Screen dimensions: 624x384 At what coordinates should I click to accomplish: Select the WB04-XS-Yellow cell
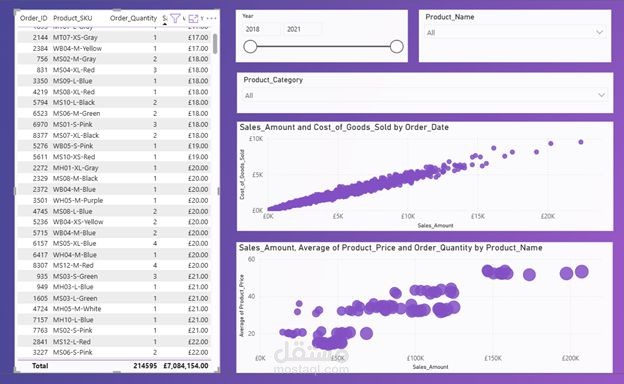78,222
